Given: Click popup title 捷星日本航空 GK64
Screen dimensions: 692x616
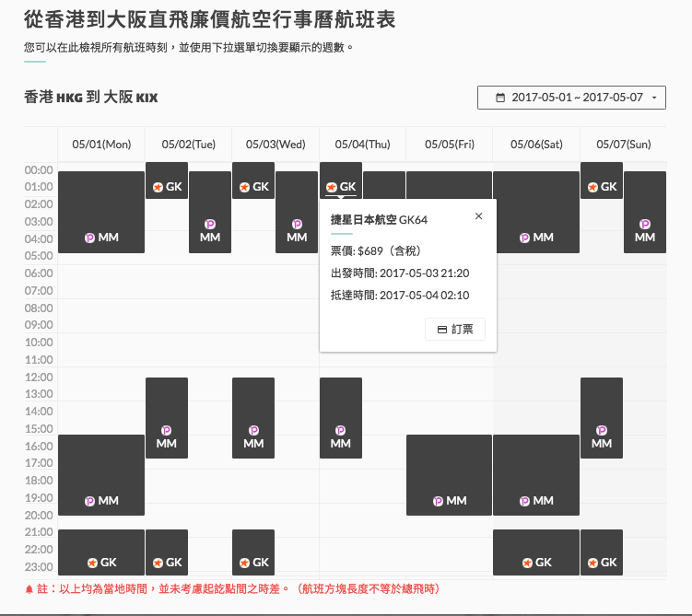Looking at the screenshot, I should [x=379, y=219].
